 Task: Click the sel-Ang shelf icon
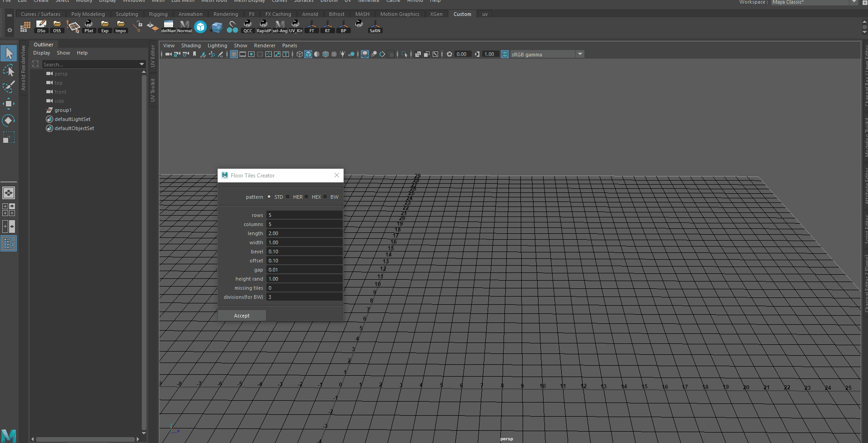coord(280,27)
